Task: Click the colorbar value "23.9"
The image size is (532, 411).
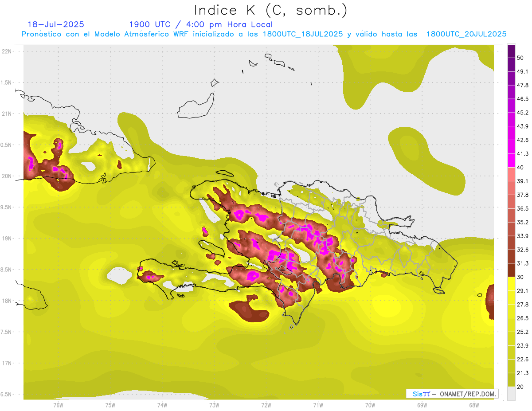Action: pos(523,346)
